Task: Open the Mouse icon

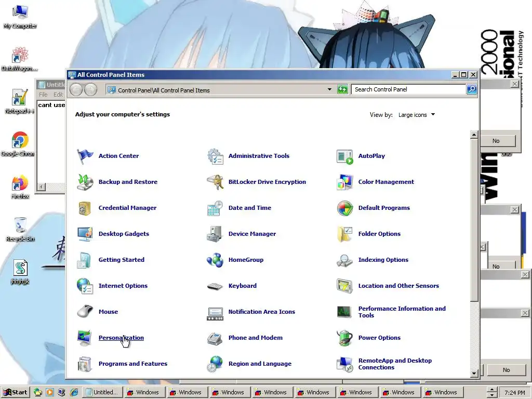Action: click(85, 312)
